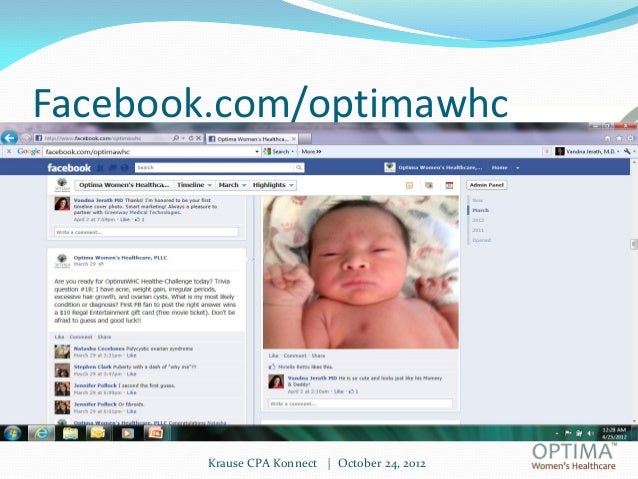Open Vandna Jerath, M.D. account dropdown
This screenshot has width=638, height=479.
pyautogui.click(x=588, y=151)
